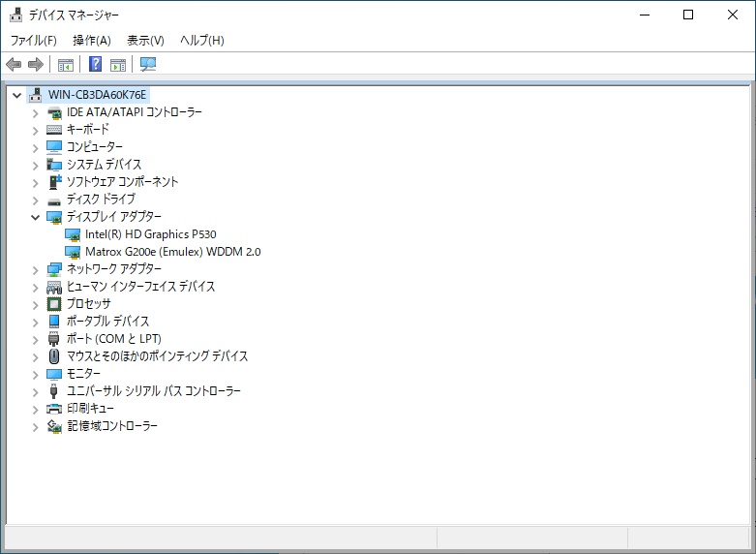Open the 操作(A) menu
The width and height of the screenshot is (756, 554).
click(92, 40)
